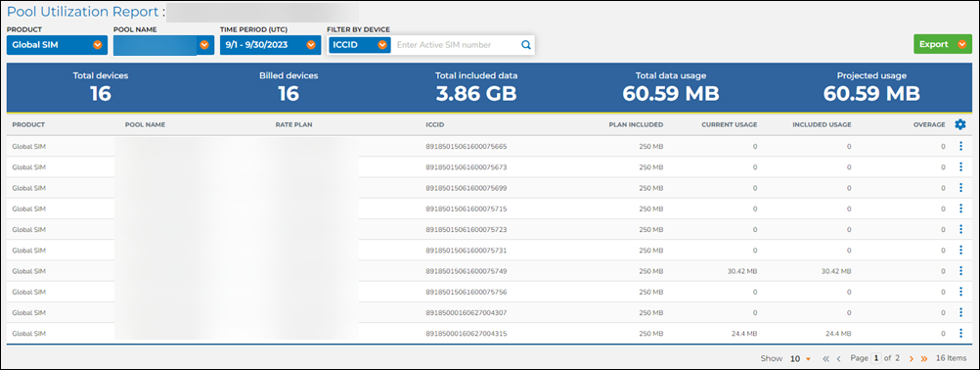Open actions menu for ICCID 89185015061600075731

(x=960, y=250)
